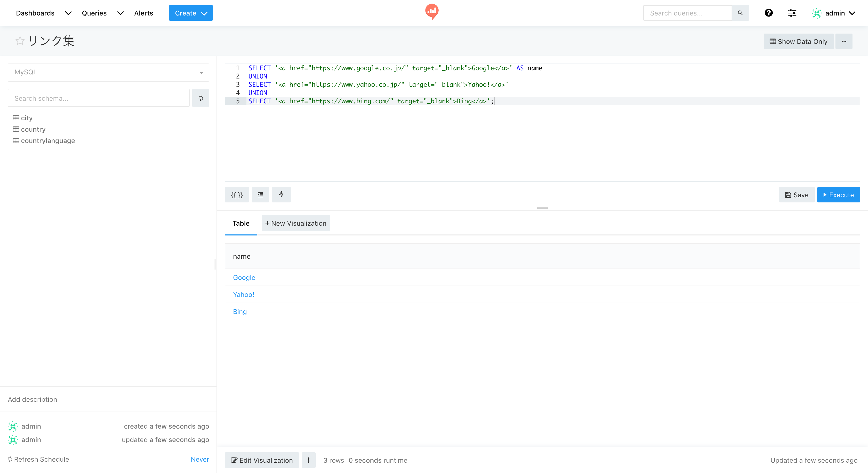868x473 pixels.
Task: Switch to the Table tab
Action: pos(241,223)
